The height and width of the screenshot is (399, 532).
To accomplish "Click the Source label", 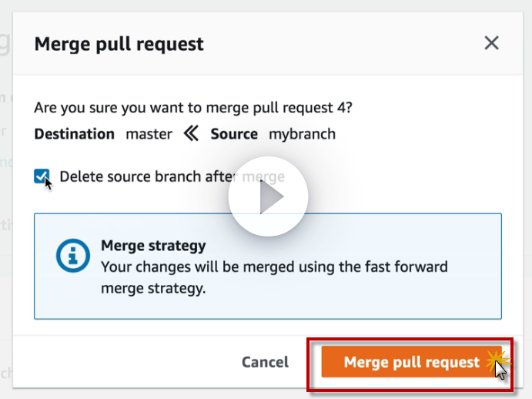I will pos(234,134).
